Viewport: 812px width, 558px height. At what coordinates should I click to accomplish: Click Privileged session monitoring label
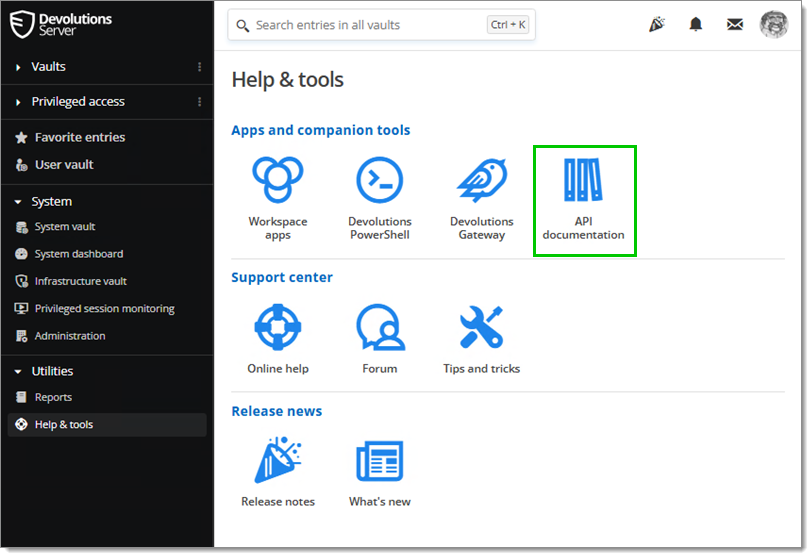105,309
